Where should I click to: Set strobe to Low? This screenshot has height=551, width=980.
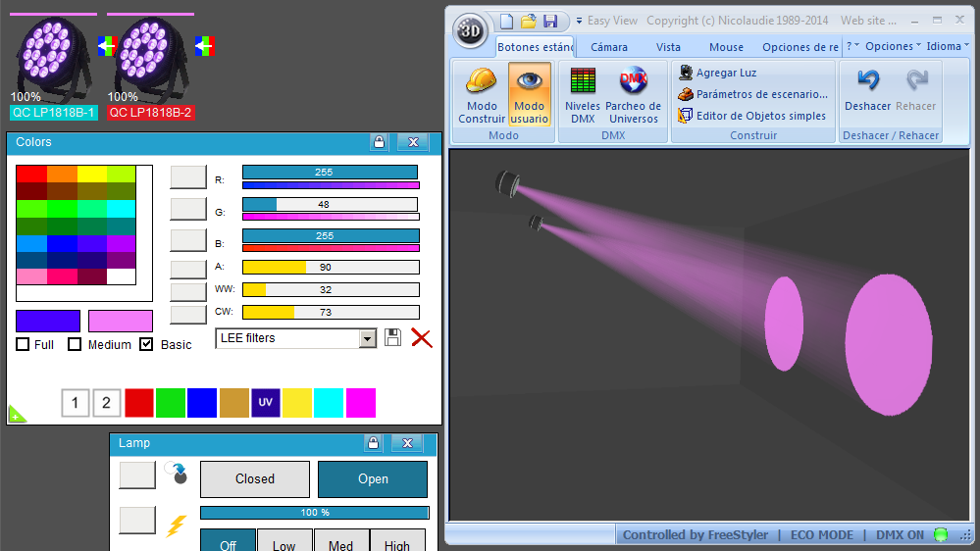click(284, 541)
